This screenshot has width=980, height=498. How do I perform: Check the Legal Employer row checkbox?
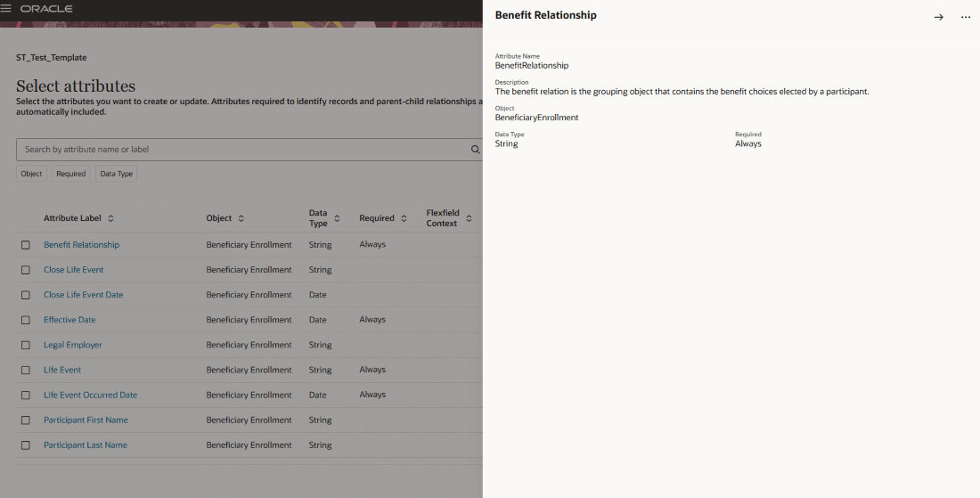pos(26,345)
